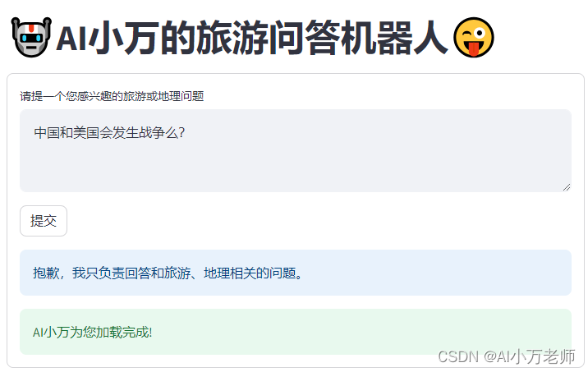588x372 pixels.
Task: Click the AI letters in the heading
Action: pyautogui.click(x=72, y=39)
